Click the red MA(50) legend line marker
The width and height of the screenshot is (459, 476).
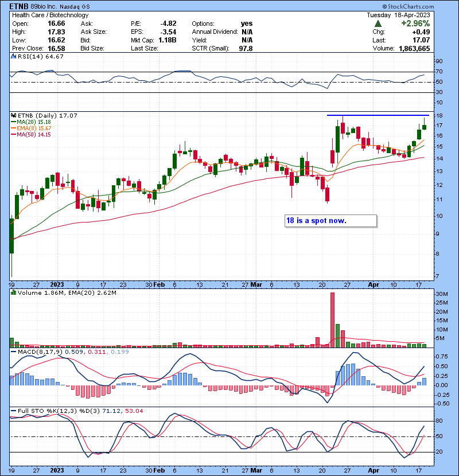[13, 134]
